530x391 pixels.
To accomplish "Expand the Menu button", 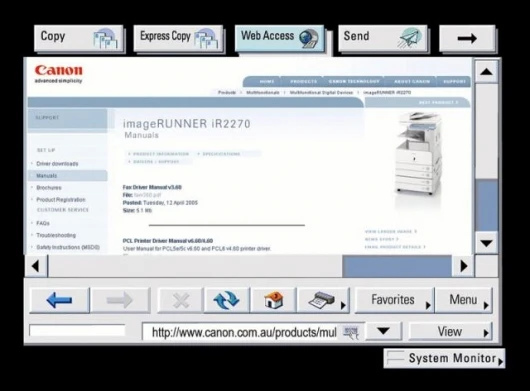I will [464, 300].
